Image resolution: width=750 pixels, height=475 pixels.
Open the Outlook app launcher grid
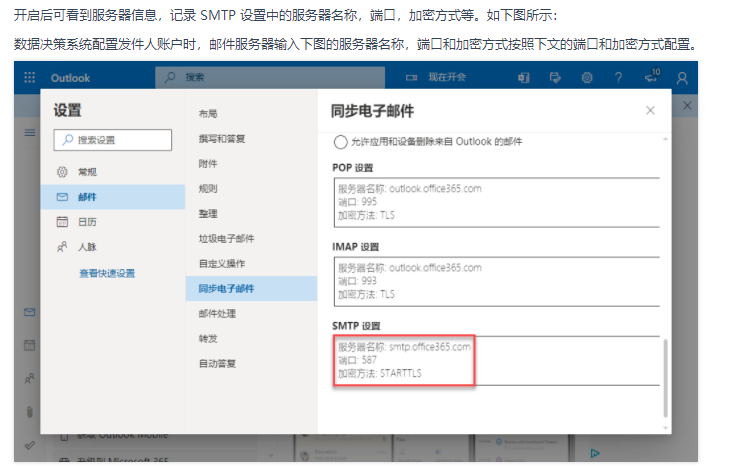(x=30, y=77)
